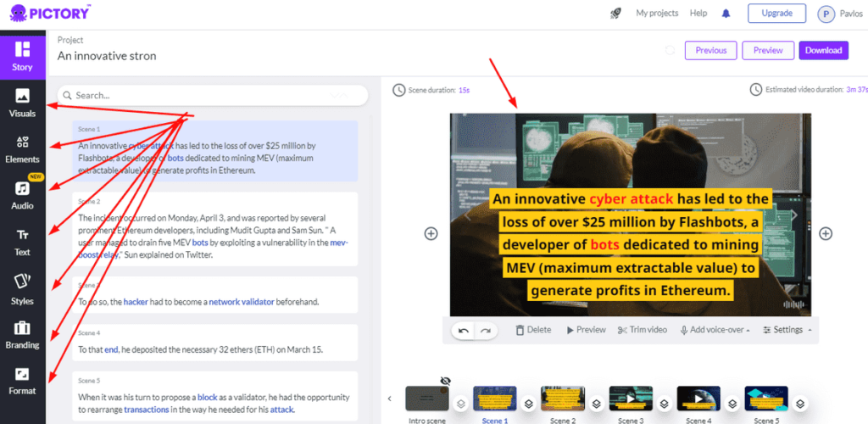Screen dimensions: 868x424
Task: Click transition icon after Scene 2
Action: 596,404
